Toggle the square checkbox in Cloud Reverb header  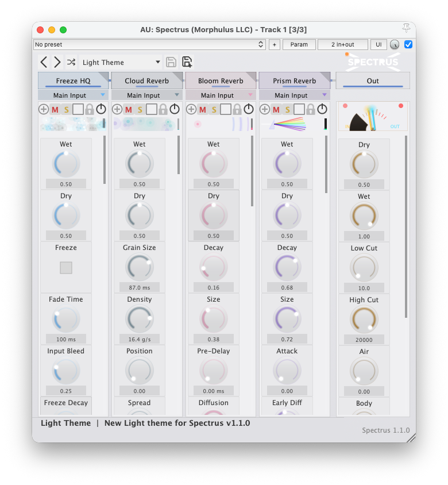click(152, 109)
